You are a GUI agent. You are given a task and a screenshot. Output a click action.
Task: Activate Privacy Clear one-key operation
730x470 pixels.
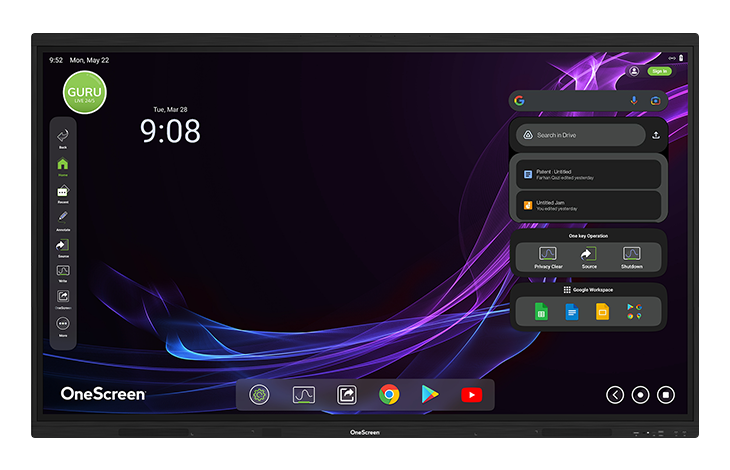tap(548, 257)
